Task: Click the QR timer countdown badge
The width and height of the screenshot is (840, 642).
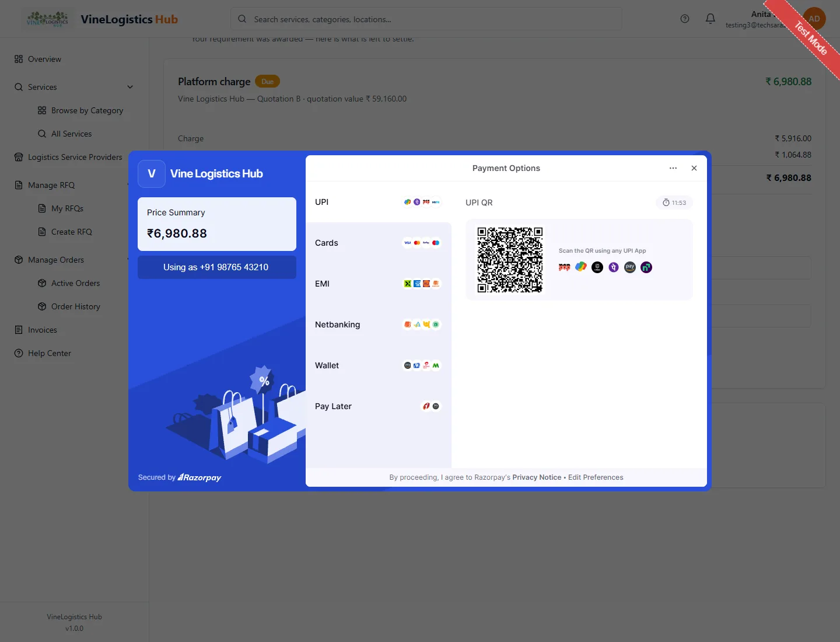Action: (x=674, y=203)
